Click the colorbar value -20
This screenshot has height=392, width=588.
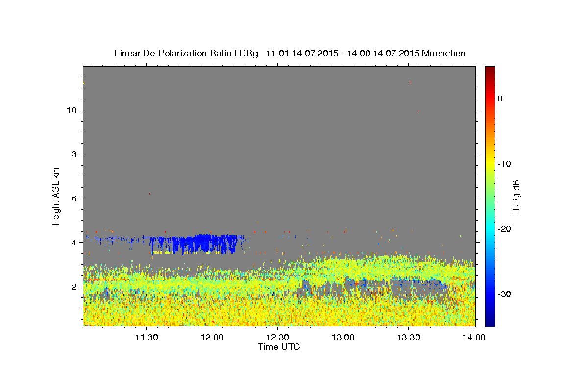pyautogui.click(x=505, y=229)
